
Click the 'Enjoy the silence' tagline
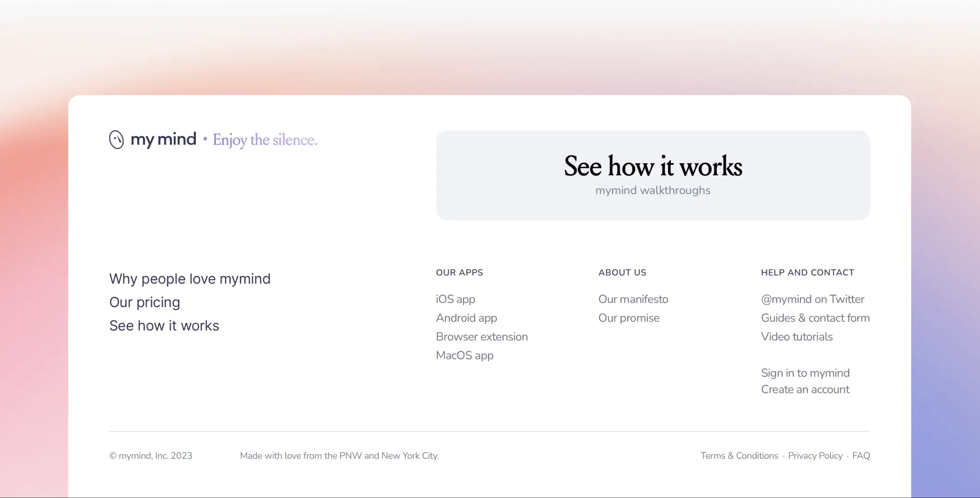(265, 140)
